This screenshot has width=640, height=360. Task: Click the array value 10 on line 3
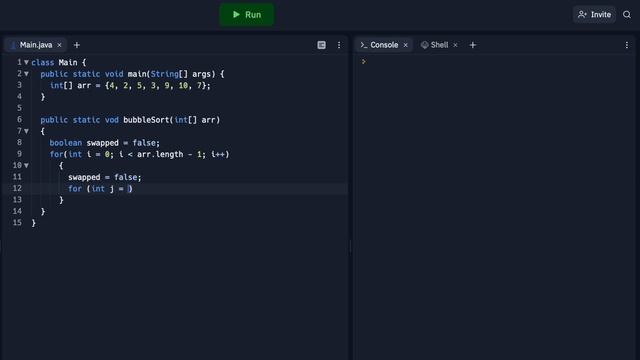tap(183, 85)
